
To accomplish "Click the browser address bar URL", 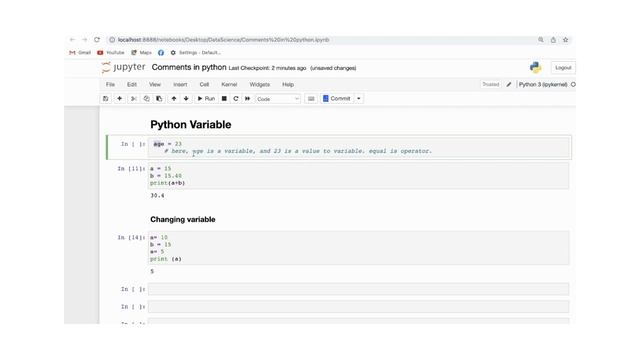I will 223,40.
